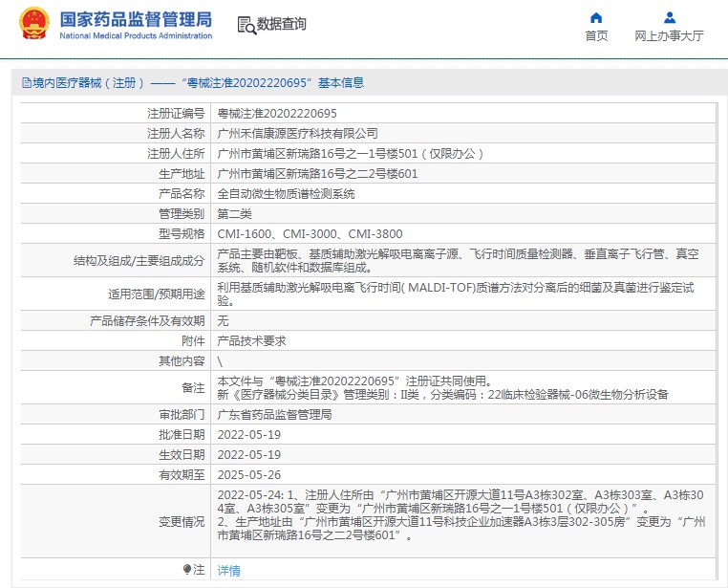Go to 网上办事大厅 menu label
The width and height of the screenshot is (728, 588).
pos(669,36)
